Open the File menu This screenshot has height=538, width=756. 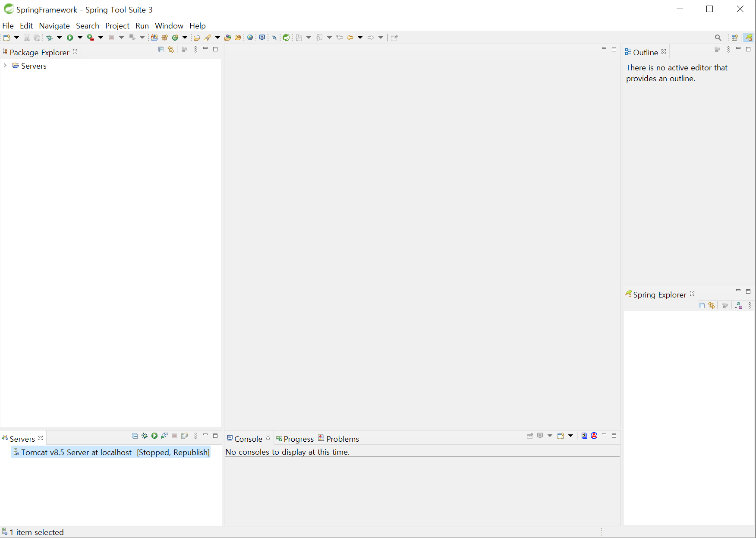coord(8,26)
